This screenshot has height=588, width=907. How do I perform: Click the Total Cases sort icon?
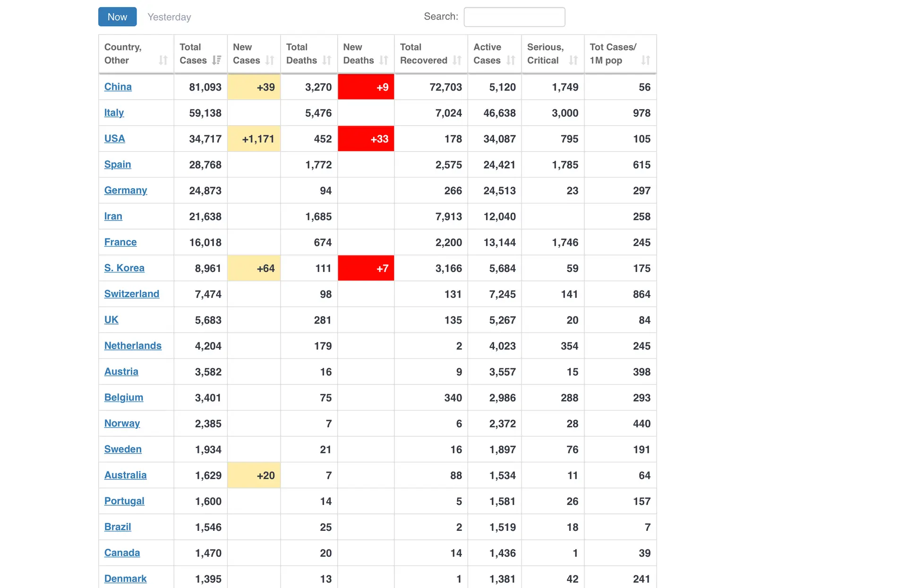(x=216, y=60)
